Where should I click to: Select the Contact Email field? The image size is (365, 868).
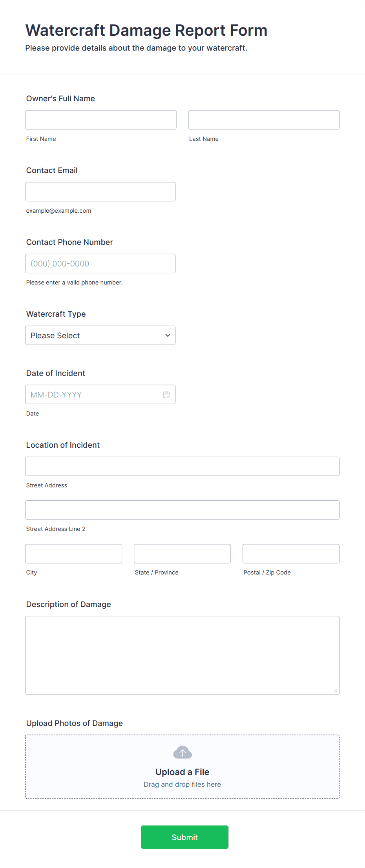pyautogui.click(x=100, y=191)
